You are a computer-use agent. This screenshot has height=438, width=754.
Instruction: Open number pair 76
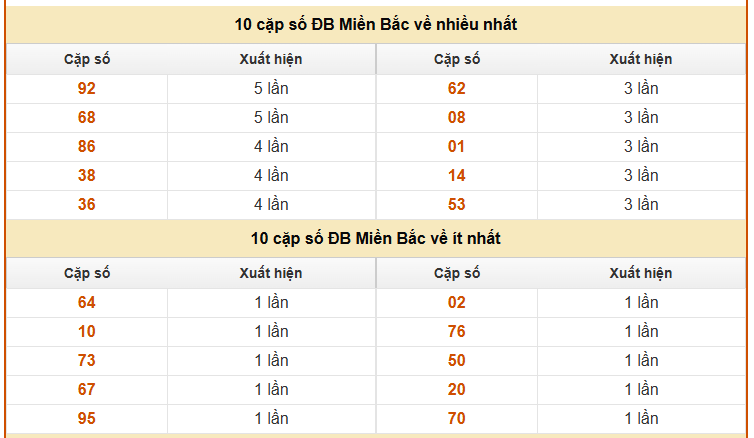pos(457,331)
